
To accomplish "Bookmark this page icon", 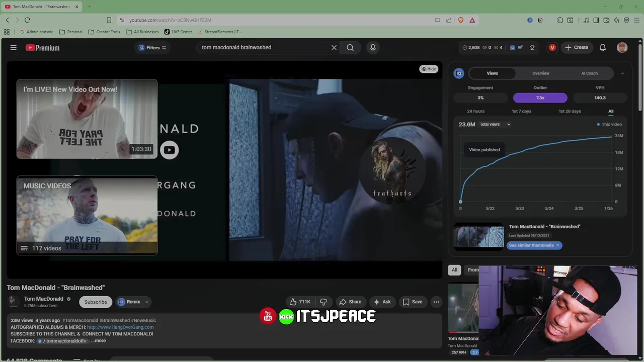I will 109,20.
